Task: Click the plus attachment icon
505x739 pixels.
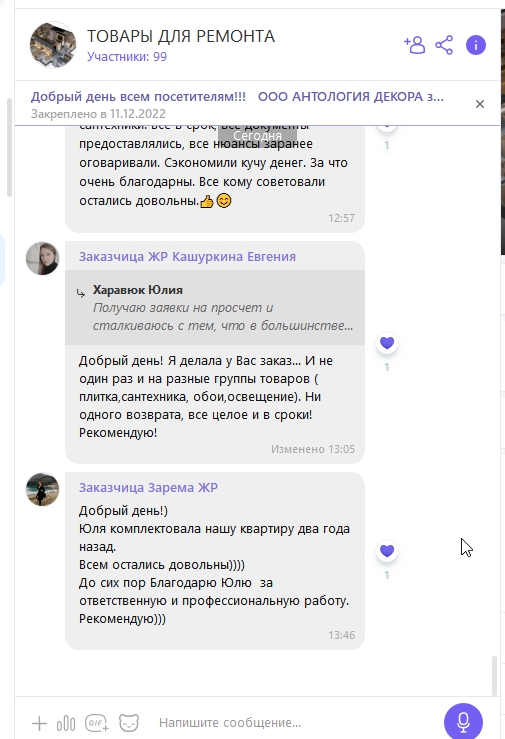Action: 39,723
